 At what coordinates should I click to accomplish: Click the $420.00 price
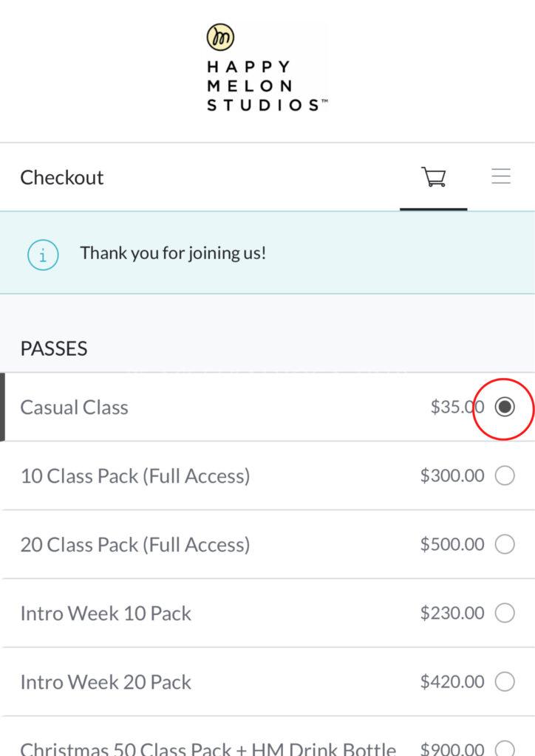point(452,681)
